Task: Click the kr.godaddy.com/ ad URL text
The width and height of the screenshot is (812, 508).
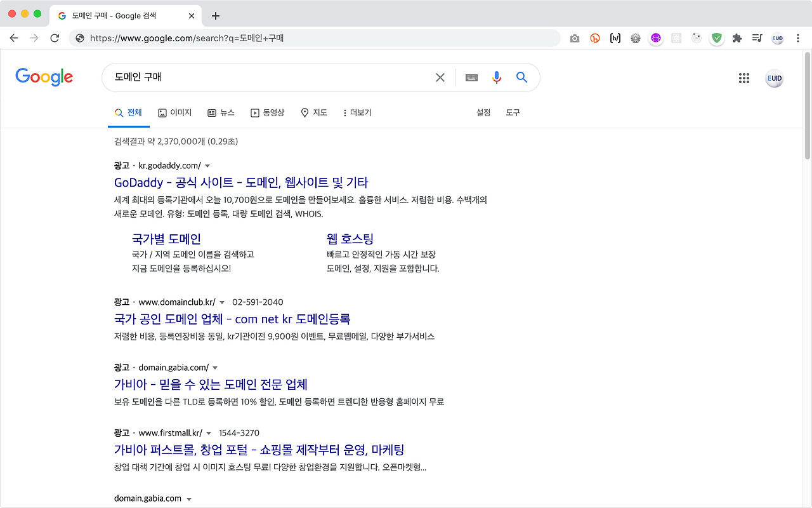Action: [x=169, y=166]
